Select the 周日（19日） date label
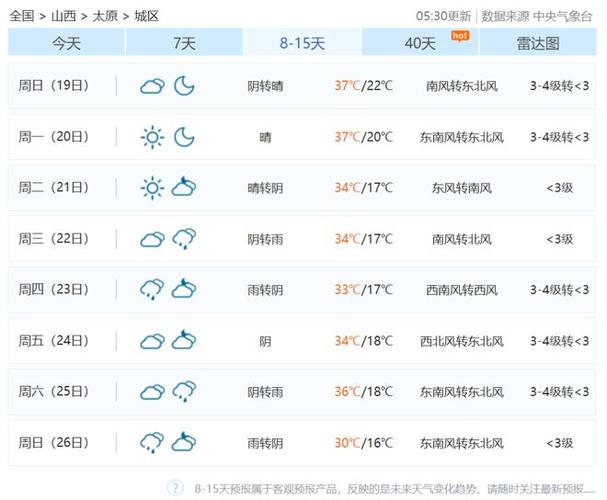The width and height of the screenshot is (607, 500). pos(53,86)
